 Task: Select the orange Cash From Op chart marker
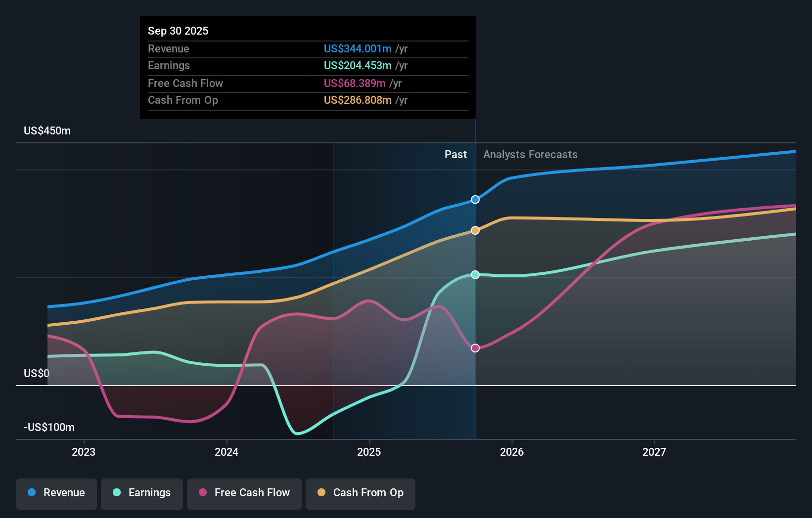click(475, 230)
